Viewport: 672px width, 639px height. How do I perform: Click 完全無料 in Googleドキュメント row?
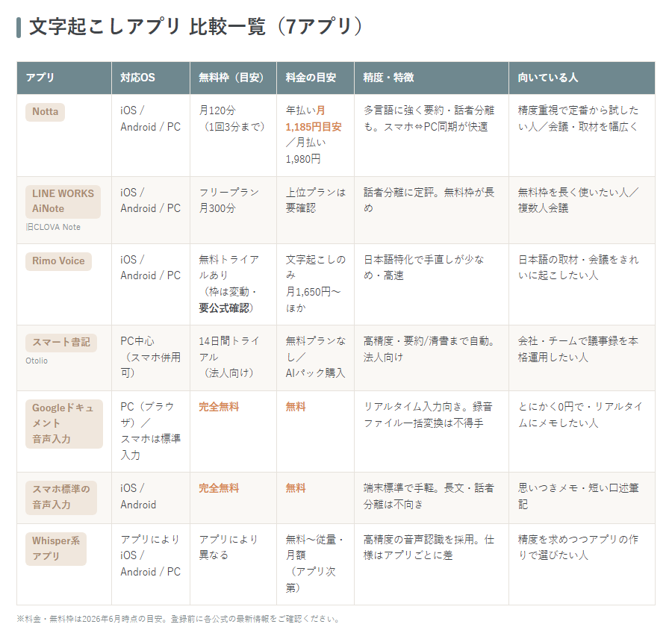point(219,407)
